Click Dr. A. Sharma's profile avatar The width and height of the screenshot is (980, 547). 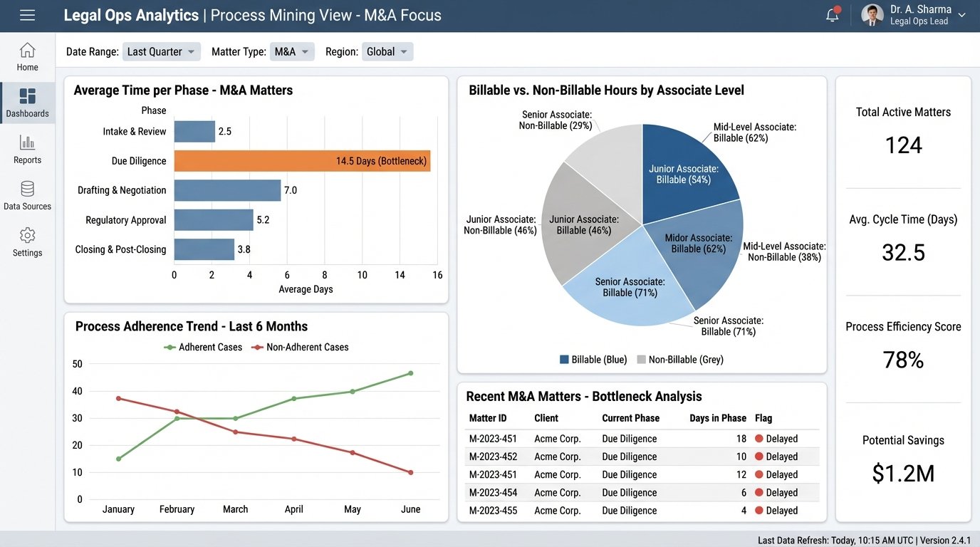(x=872, y=14)
